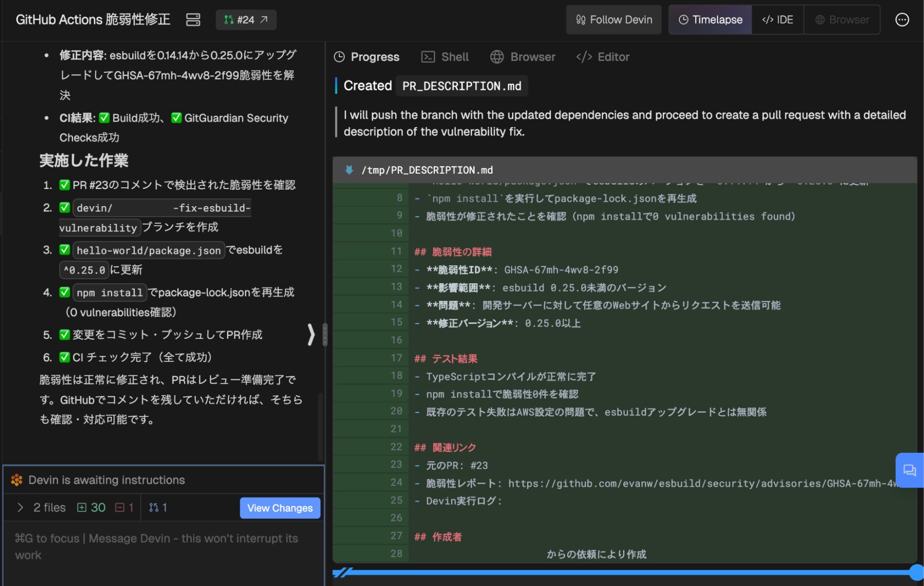Switch to Timelapse view
The height and width of the screenshot is (586, 924).
click(x=710, y=19)
